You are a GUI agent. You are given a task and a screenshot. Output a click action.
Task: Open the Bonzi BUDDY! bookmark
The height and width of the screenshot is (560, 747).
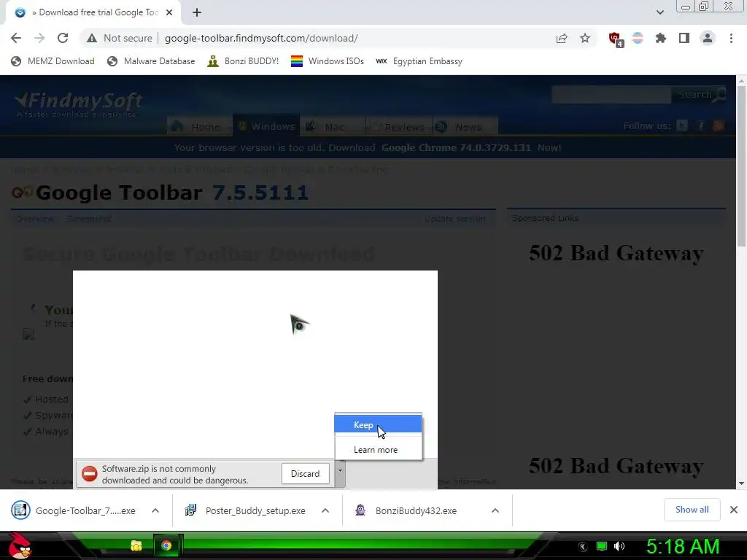pyautogui.click(x=243, y=61)
